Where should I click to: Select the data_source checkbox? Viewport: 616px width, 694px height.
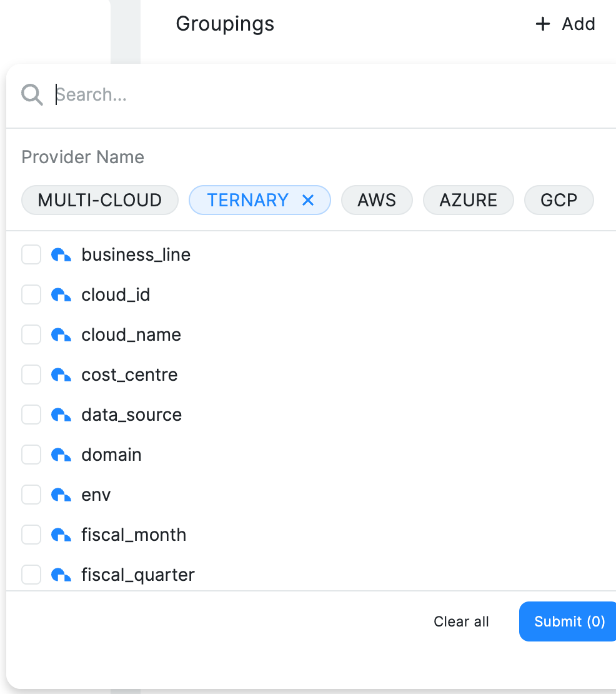tap(31, 415)
